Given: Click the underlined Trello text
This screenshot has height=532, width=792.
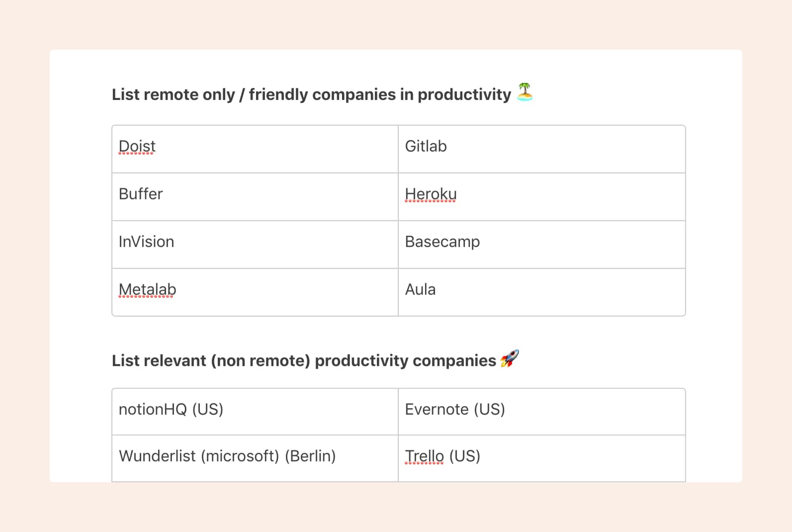Looking at the screenshot, I should [424, 456].
